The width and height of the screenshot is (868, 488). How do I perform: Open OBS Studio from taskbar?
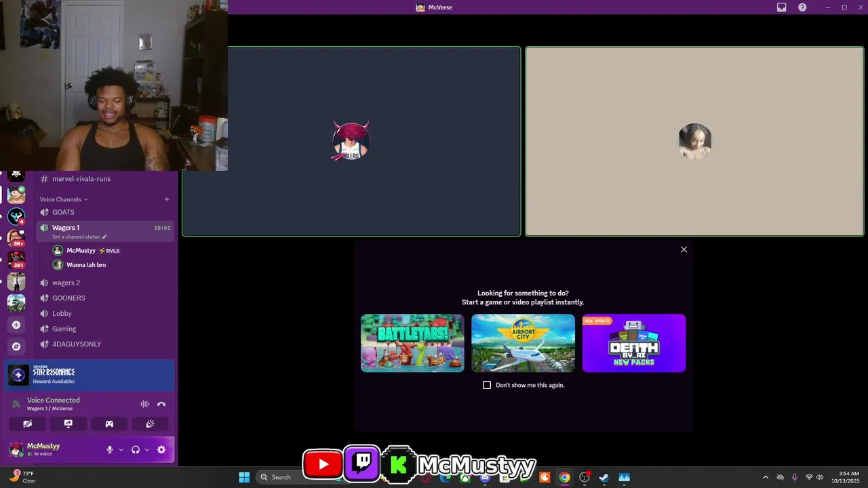pyautogui.click(x=584, y=477)
